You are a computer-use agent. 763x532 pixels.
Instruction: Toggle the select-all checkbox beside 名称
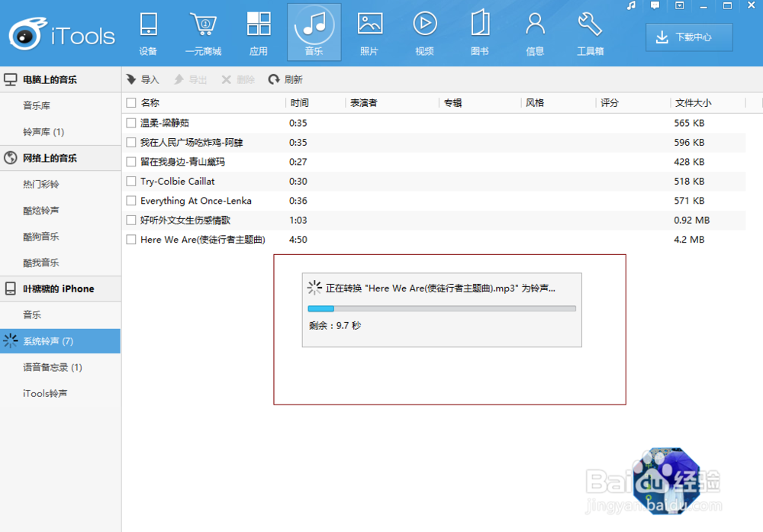[x=131, y=103]
